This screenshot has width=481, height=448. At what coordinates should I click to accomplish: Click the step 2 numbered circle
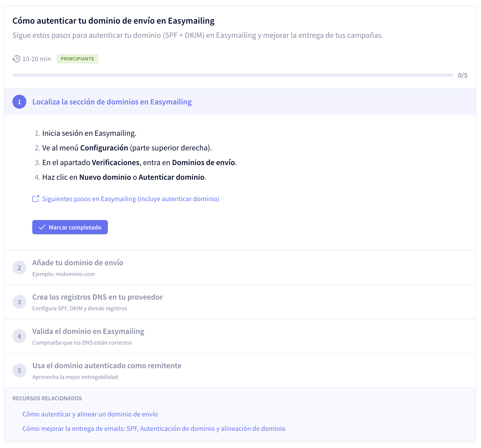pos(19,268)
